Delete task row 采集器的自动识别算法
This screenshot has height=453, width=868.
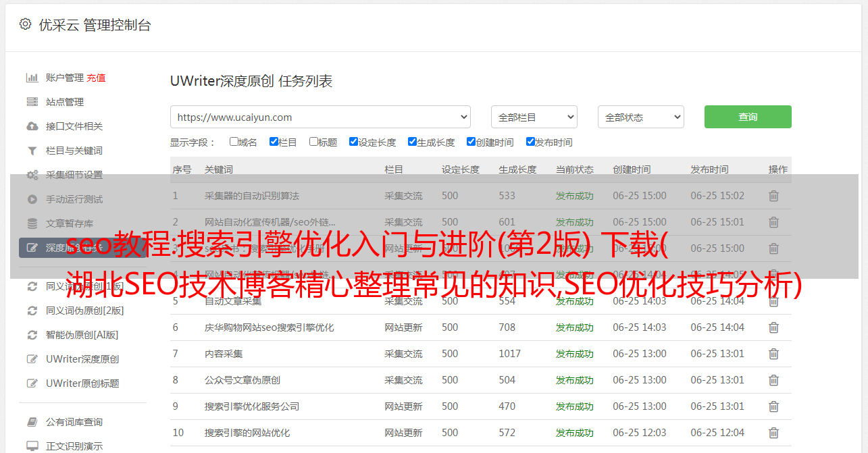(773, 196)
